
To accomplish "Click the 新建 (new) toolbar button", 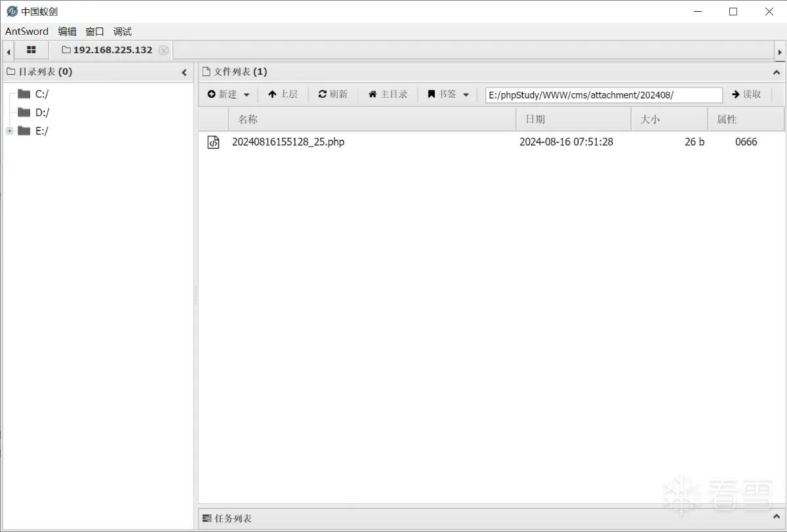I will pos(229,94).
